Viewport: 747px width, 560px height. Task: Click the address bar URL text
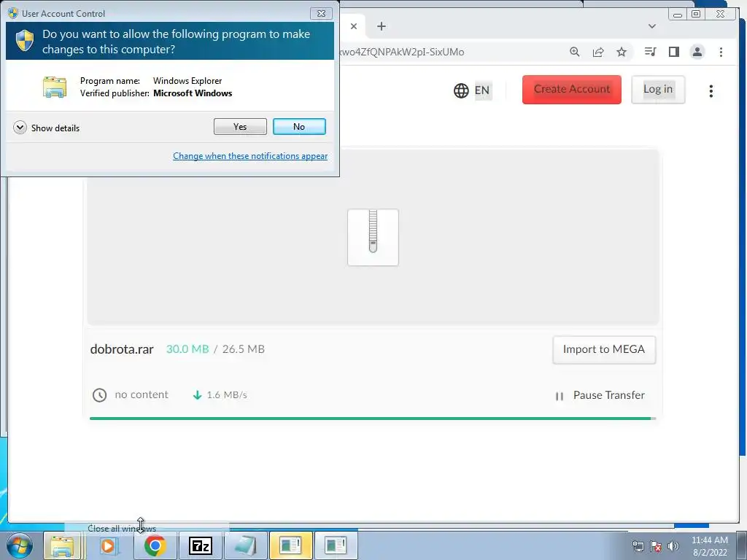point(402,52)
